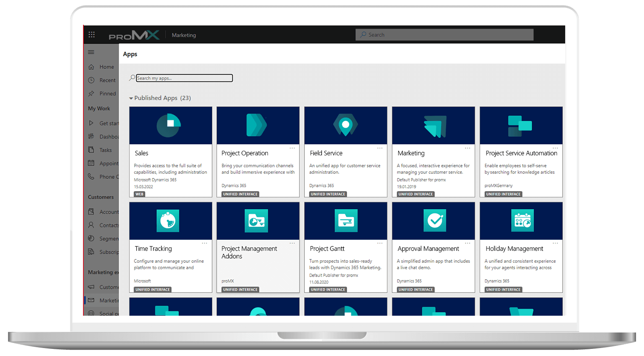Click the Project Management Addons folder icon
644x356 pixels.
click(256, 221)
